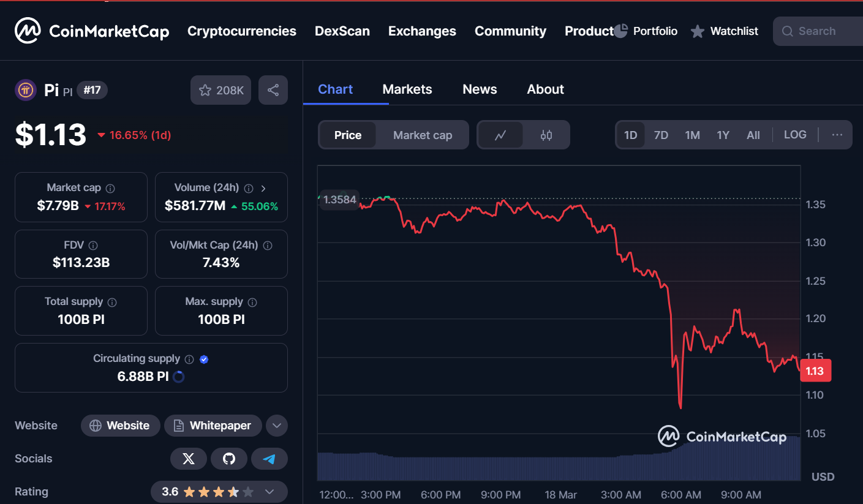Enable logarithmic scale on the chart
The width and height of the screenshot is (863, 504).
794,134
